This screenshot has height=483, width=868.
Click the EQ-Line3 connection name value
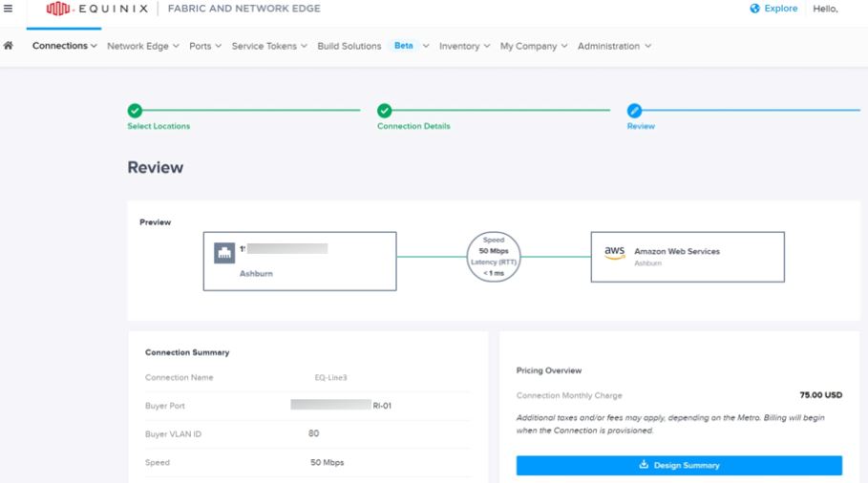coord(330,377)
